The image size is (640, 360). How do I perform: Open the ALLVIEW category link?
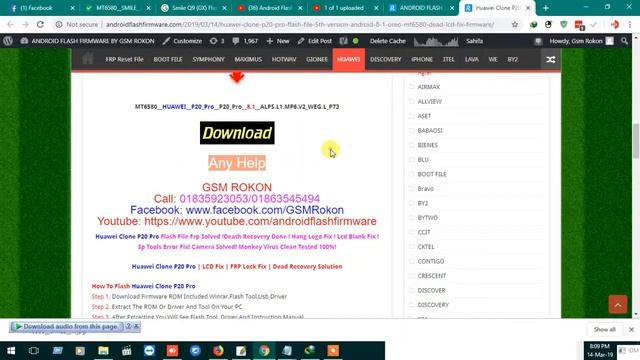429,102
